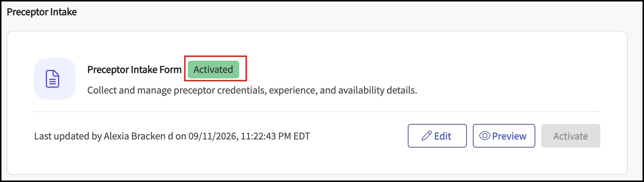Image resolution: width=644 pixels, height=182 pixels.
Task: Click the Preceptor Intake section heading
Action: pos(42,12)
